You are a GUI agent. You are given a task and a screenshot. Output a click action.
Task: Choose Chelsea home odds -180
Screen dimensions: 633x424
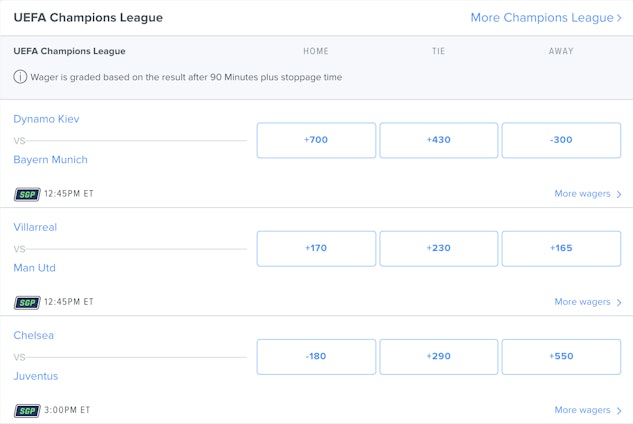pos(316,356)
